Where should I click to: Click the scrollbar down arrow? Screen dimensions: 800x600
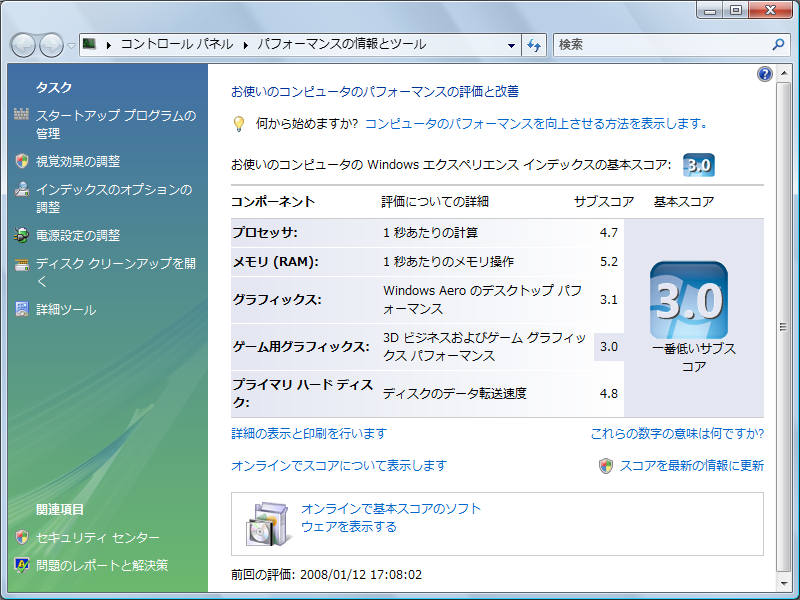pyautogui.click(x=783, y=584)
